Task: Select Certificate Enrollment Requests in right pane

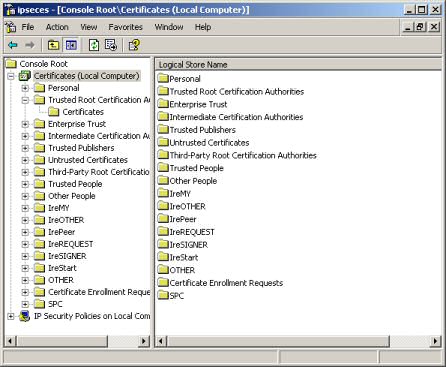Action: [226, 283]
